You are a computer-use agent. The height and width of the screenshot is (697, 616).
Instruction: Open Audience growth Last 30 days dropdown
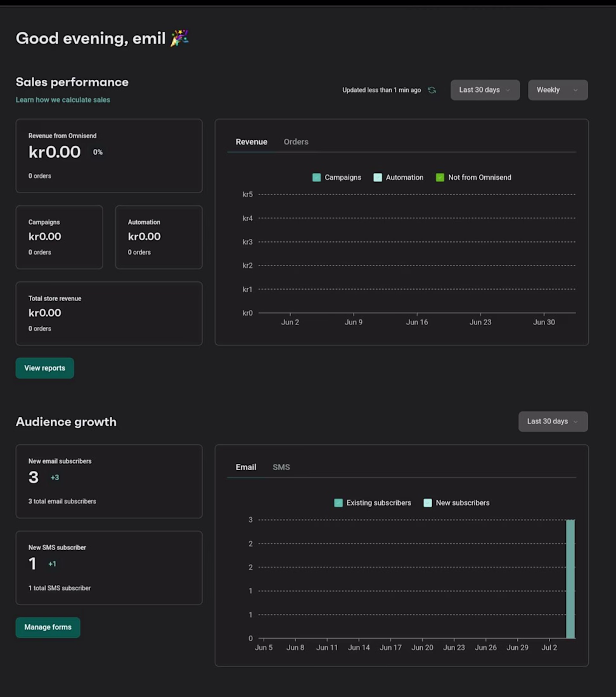[553, 421]
